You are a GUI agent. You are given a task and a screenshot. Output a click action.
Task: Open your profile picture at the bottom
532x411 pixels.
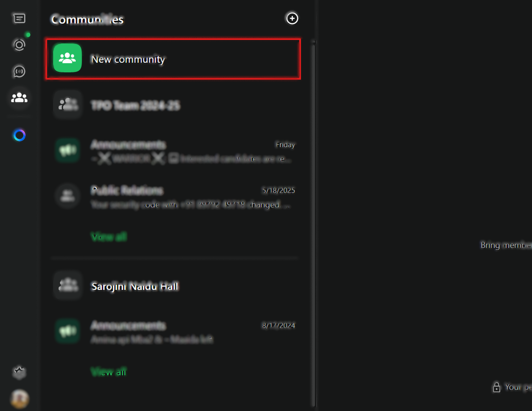19,399
